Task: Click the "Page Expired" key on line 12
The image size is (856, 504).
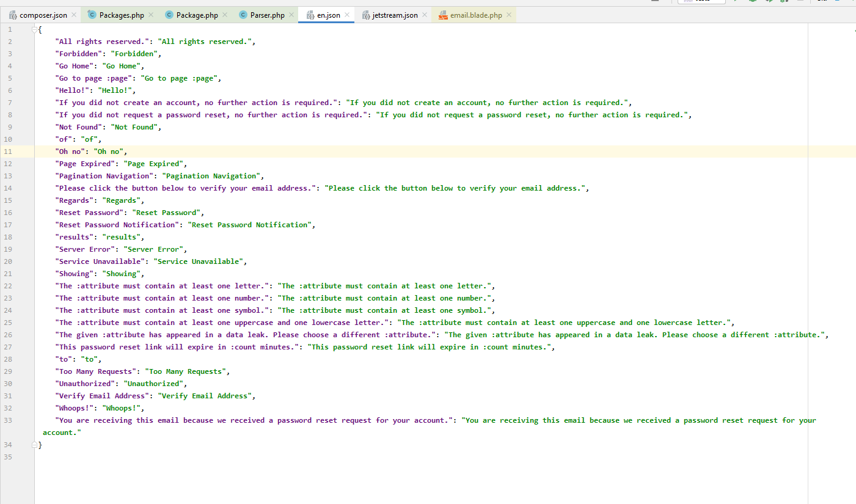Action: tap(85, 164)
